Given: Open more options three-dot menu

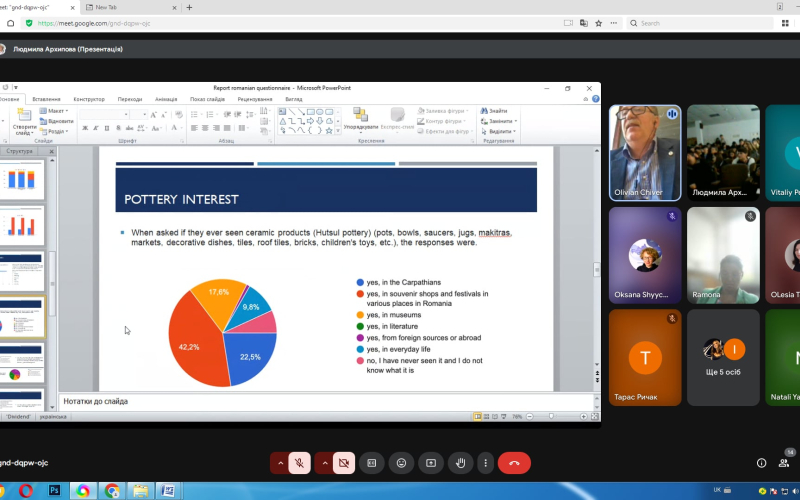Looking at the screenshot, I should tap(485, 463).
